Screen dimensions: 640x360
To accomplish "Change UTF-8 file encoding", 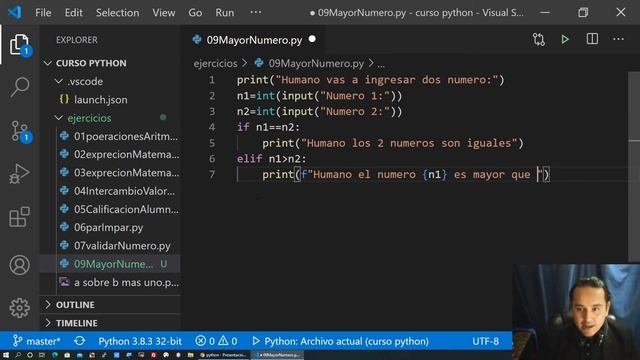I will point(485,341).
